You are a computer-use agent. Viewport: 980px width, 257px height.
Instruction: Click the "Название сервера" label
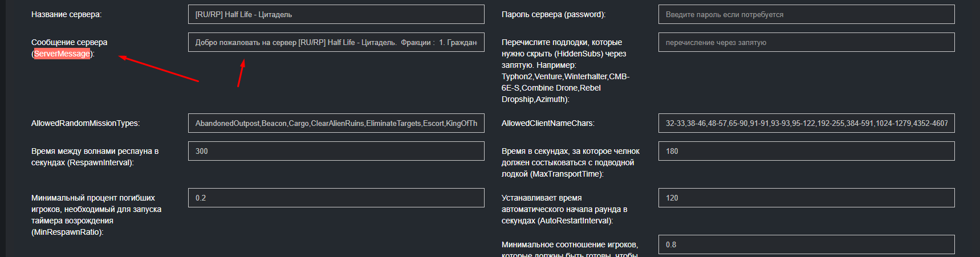[x=66, y=14]
